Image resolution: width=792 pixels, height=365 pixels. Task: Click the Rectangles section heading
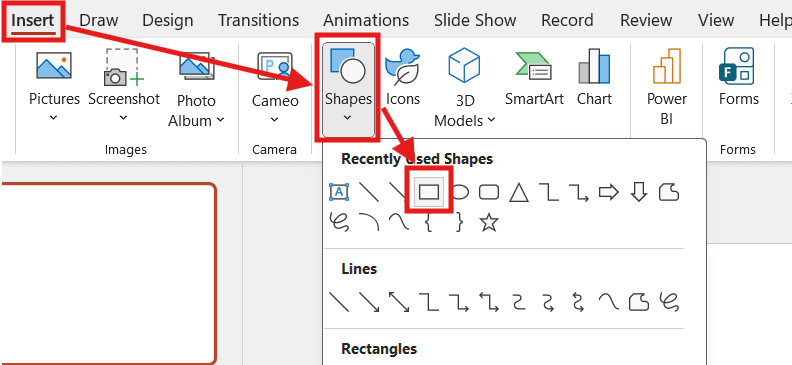click(x=379, y=349)
